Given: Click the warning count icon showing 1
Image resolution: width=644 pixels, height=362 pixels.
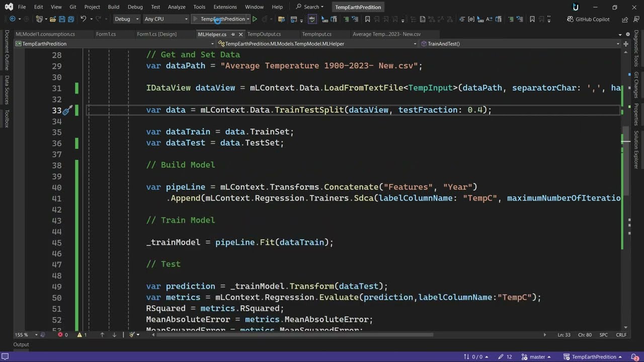Looking at the screenshot, I should [x=79, y=335].
